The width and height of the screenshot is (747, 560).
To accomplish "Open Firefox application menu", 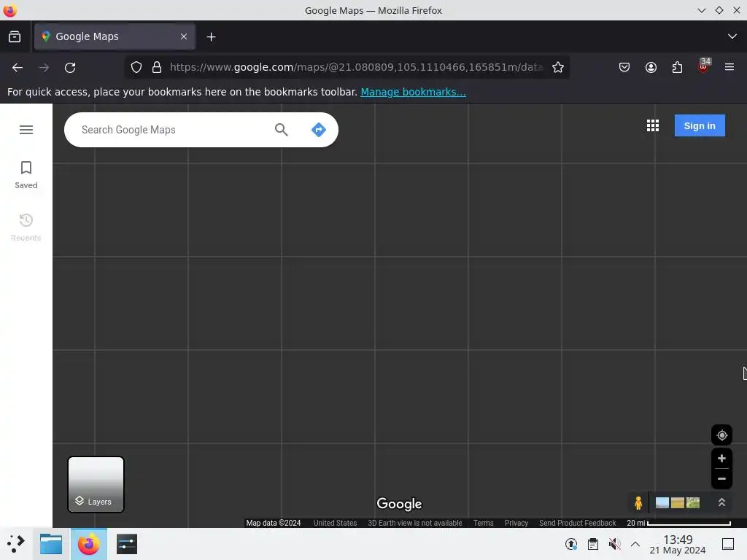I will tap(729, 68).
